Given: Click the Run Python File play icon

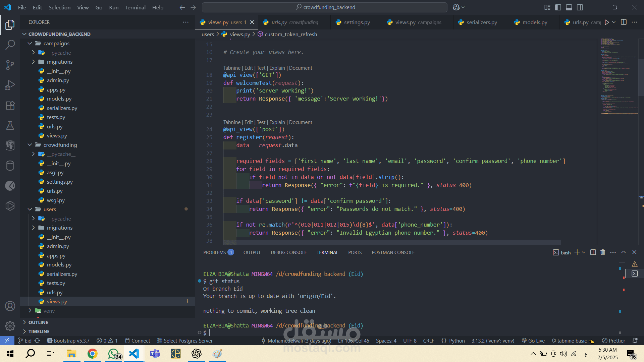Looking at the screenshot, I should (607, 22).
